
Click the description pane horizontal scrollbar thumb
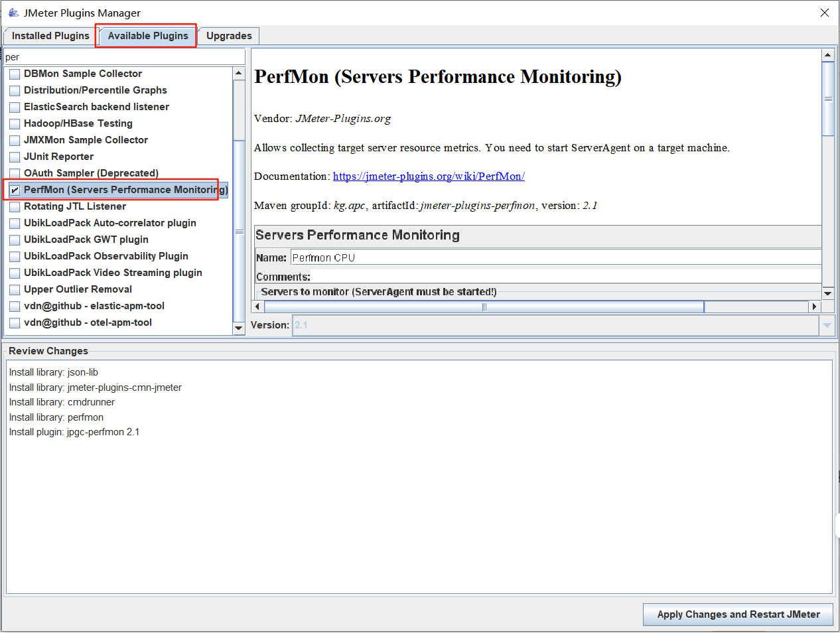click(x=484, y=307)
